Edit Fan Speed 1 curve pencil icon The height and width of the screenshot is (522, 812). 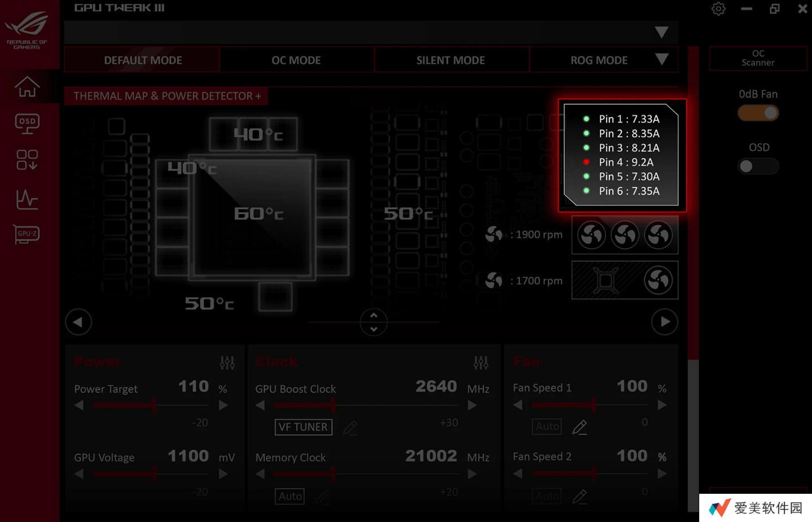(580, 427)
